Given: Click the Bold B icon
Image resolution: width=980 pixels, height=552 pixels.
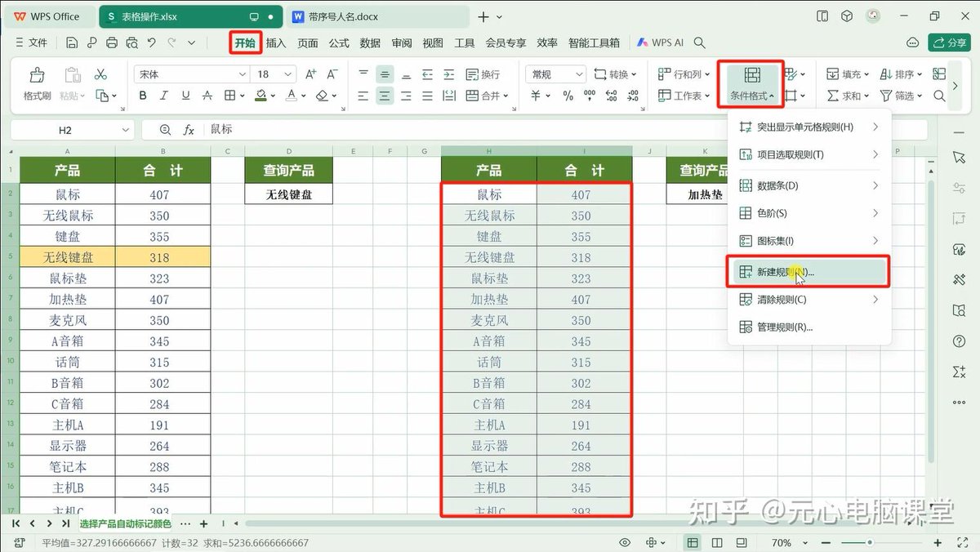Looking at the screenshot, I should pos(143,96).
